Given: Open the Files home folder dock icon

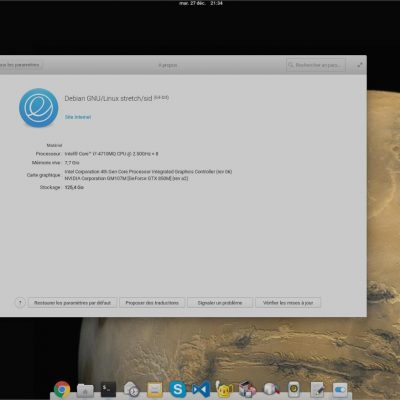Looking at the screenshot, I should (85, 390).
